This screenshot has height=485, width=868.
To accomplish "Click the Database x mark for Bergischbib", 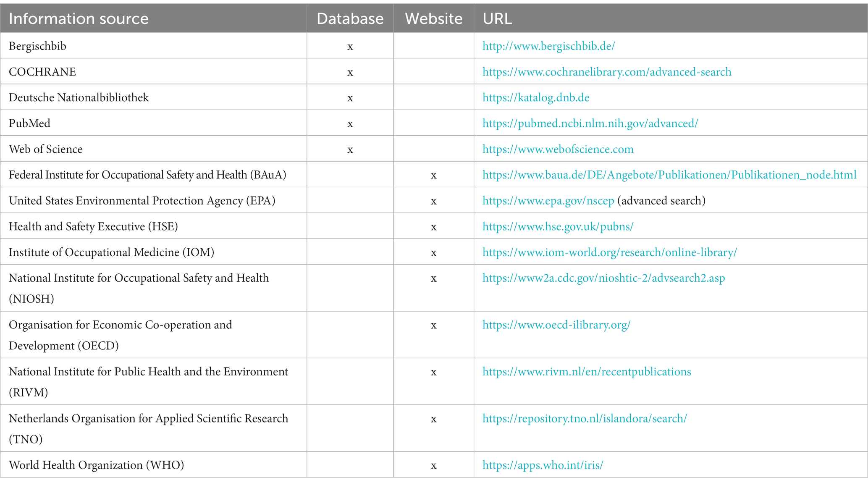I will (350, 47).
